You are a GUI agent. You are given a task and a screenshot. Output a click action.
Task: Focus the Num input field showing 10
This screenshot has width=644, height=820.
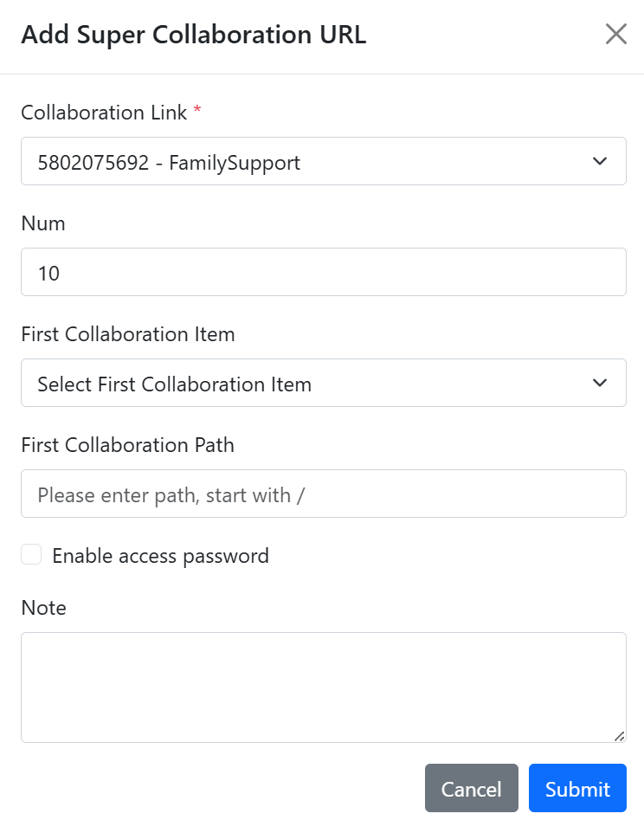point(324,272)
